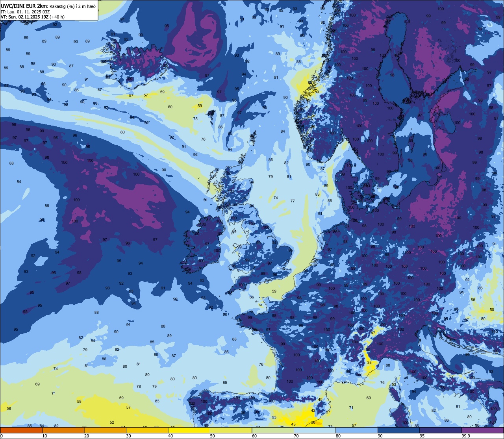Click the '38' humidity value on the map
Viewport: 504px width, 439px height.
click(x=369, y=363)
